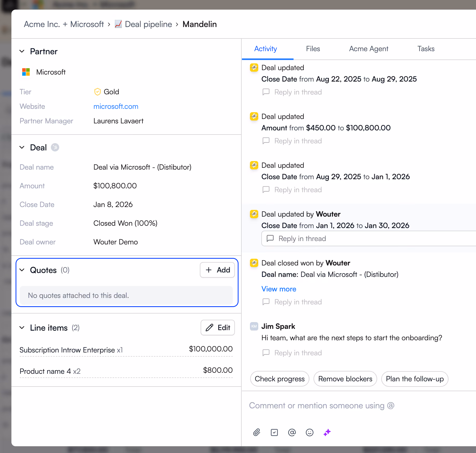The image size is (476, 453).
Task: Reply in thread under Wouter's close date update
Action: coord(369,238)
